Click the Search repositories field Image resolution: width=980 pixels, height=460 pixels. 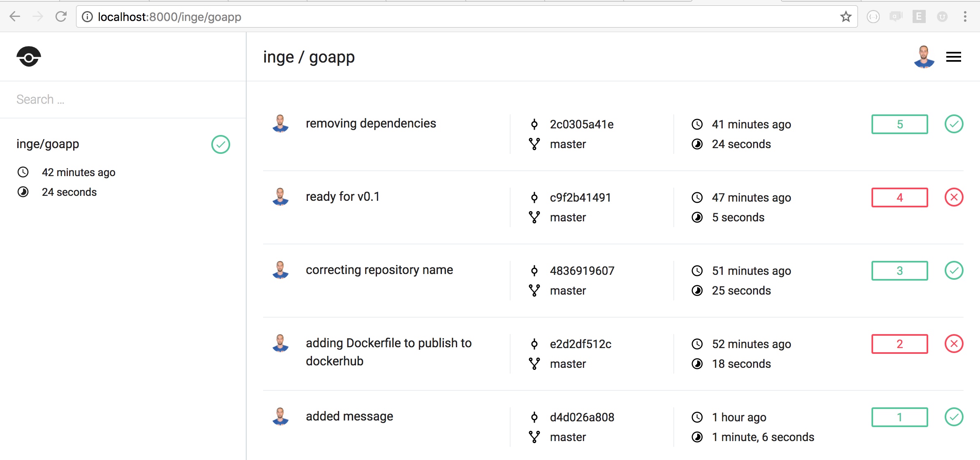click(x=122, y=100)
